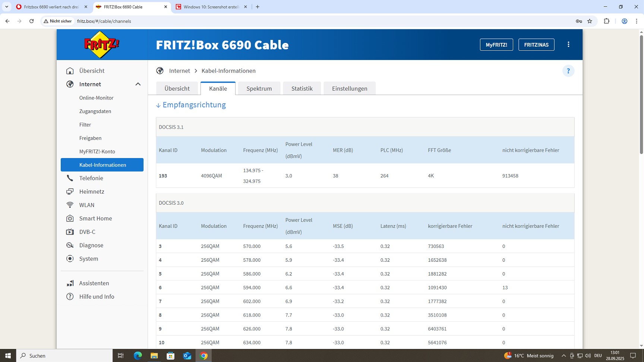Open MyFRITZ!-Konto in sidebar
The width and height of the screenshot is (644, 362).
point(97,151)
